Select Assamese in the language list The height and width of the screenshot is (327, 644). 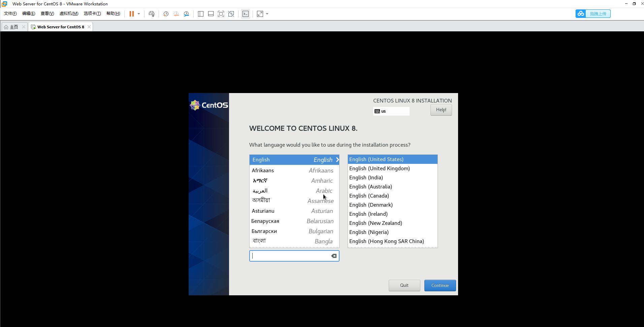click(294, 201)
